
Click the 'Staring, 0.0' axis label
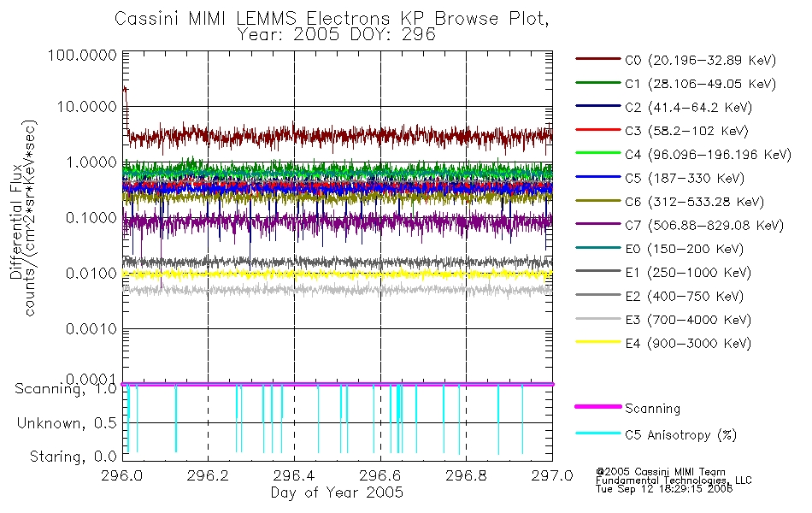click(73, 457)
